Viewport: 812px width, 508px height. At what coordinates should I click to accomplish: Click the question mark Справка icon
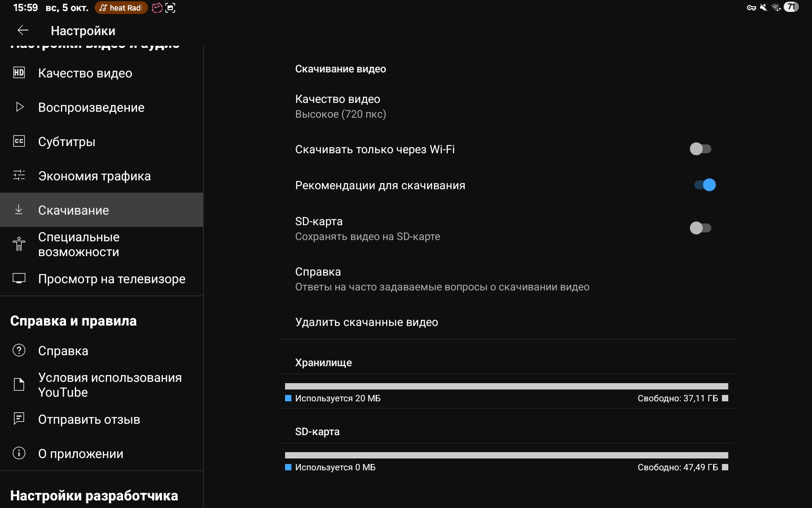pos(19,350)
